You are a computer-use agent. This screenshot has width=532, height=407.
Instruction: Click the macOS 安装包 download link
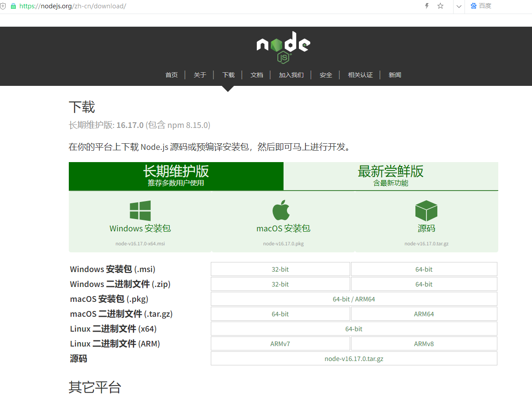point(284,228)
